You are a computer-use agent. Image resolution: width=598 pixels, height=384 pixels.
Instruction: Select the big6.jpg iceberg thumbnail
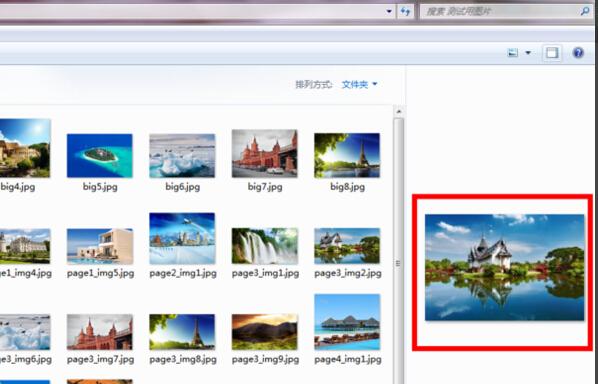[182, 156]
